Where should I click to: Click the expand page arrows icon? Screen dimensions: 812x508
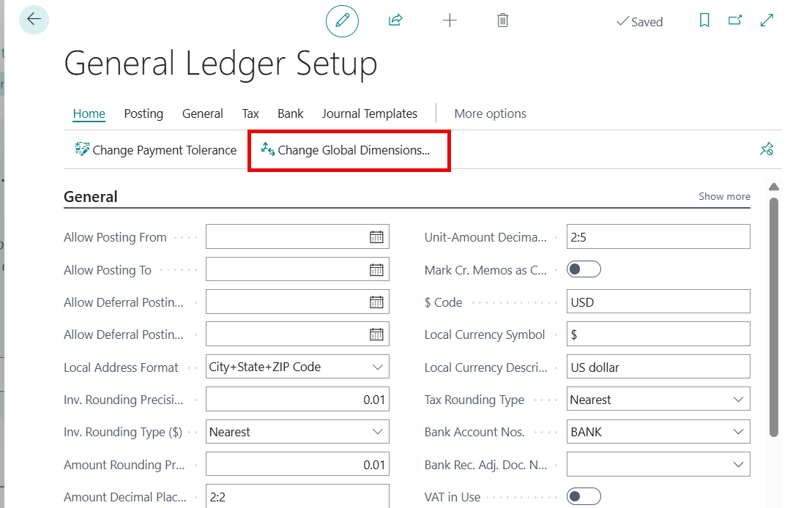767,20
